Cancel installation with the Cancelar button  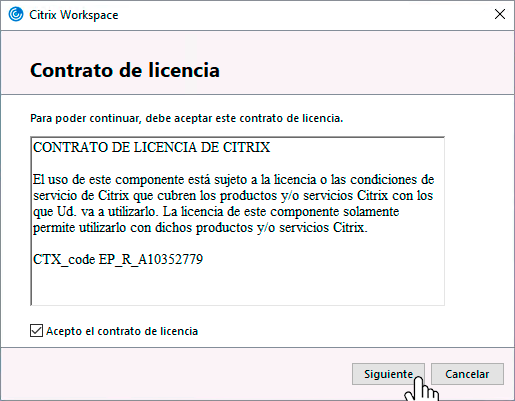click(467, 374)
